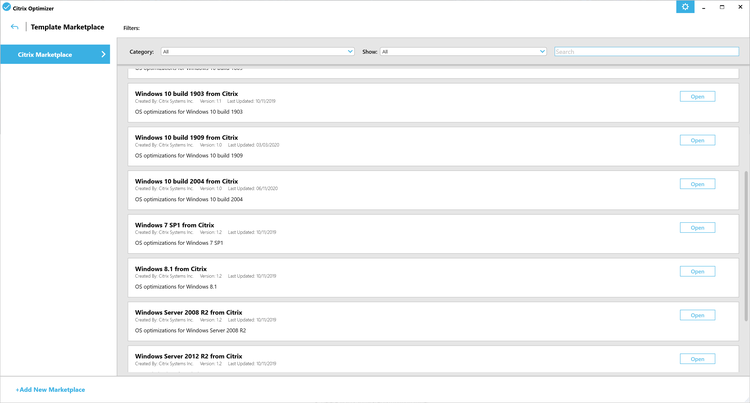This screenshot has height=403, width=750.
Task: Open settings via the gear icon
Action: click(x=685, y=7)
